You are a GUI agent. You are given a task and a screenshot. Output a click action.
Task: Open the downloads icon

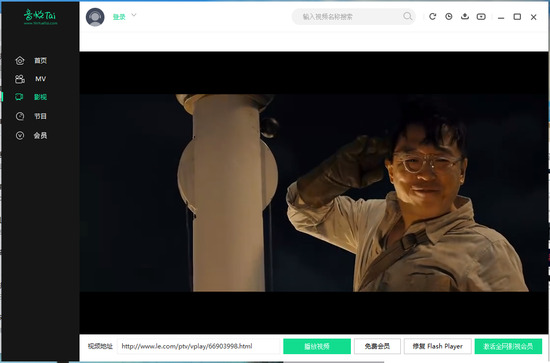(465, 16)
